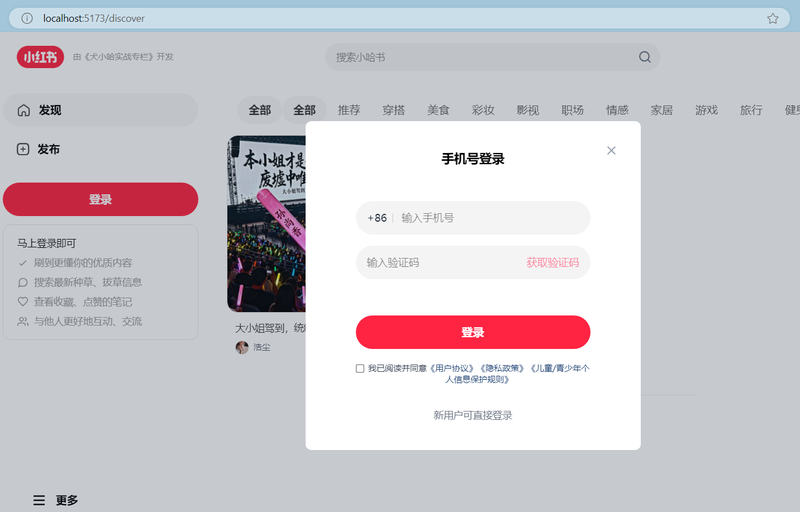Open the 《隐私政策》 link
Screen dimensions: 800x512
[x=502, y=368]
